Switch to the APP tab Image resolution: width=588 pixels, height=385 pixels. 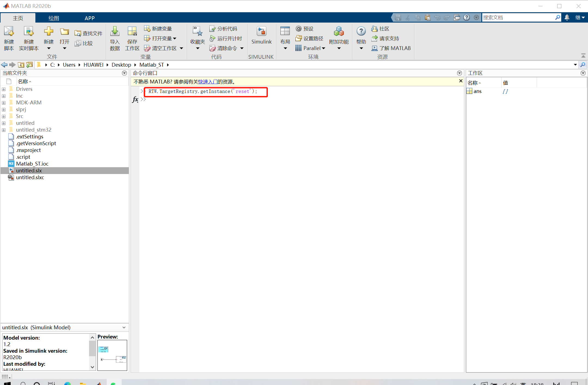(90, 18)
